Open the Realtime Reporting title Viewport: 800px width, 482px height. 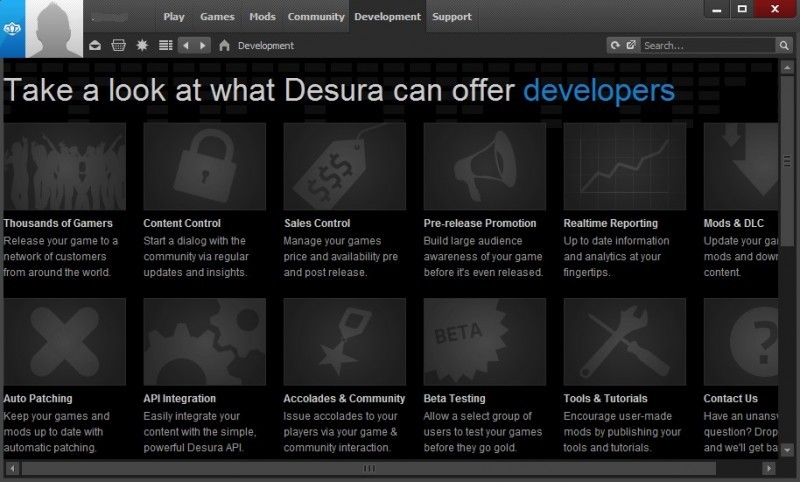point(611,223)
